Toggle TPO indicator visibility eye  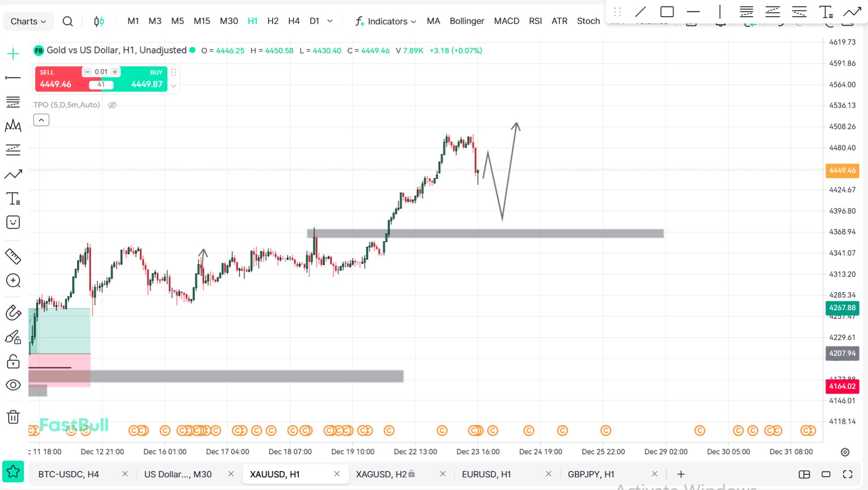[x=113, y=105]
